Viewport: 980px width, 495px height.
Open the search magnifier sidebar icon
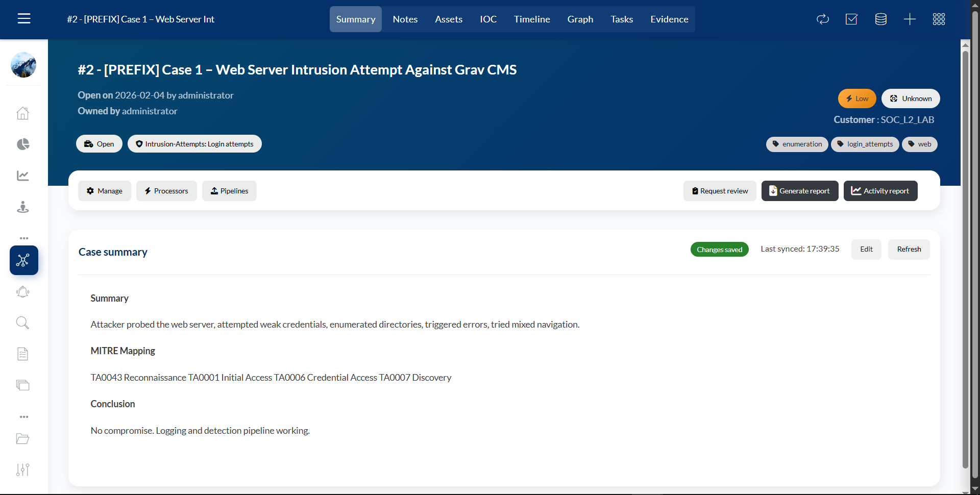(23, 323)
